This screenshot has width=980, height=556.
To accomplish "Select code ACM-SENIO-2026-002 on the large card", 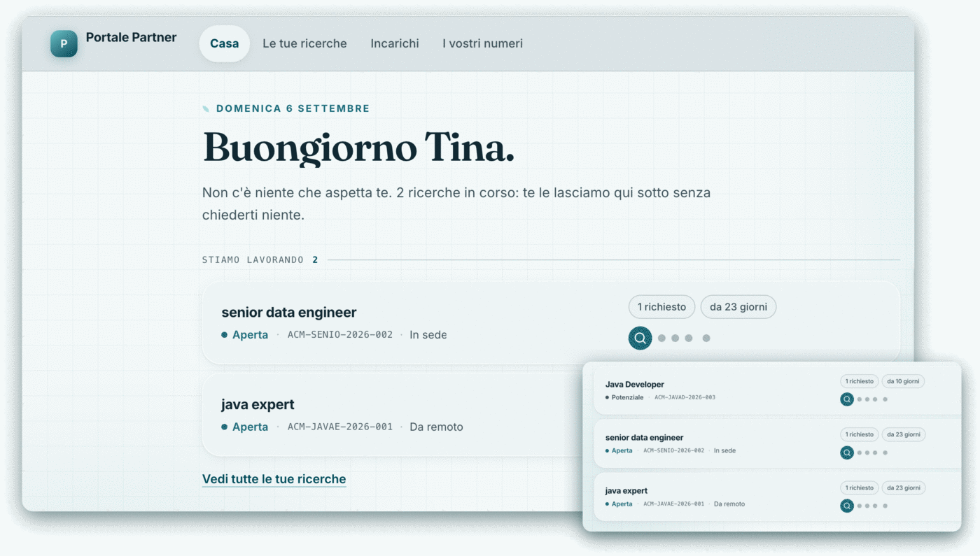I will click(x=340, y=335).
